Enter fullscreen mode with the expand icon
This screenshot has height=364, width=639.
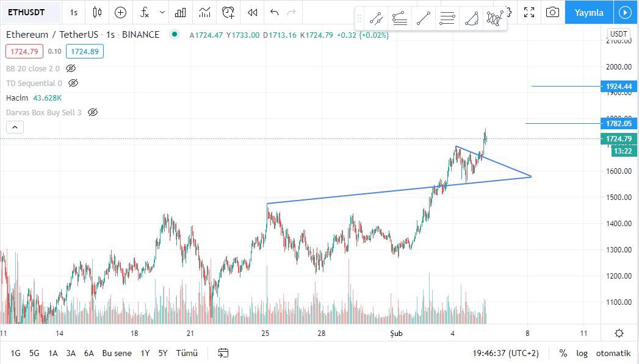coord(529,12)
